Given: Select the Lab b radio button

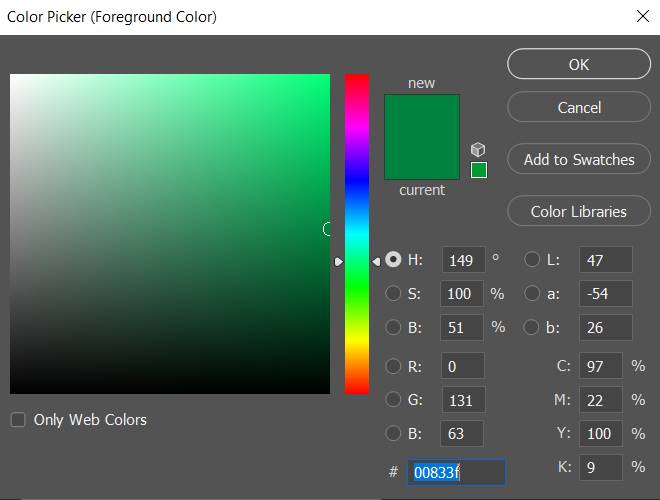Looking at the screenshot, I should [531, 327].
